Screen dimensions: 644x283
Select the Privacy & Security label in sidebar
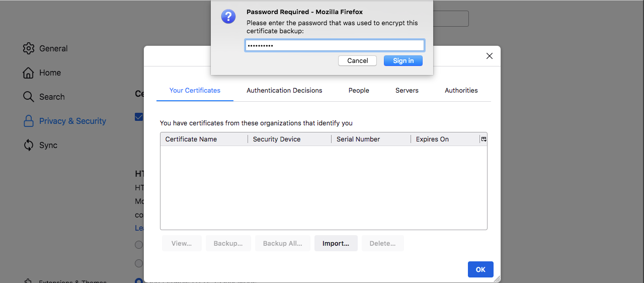[72, 121]
